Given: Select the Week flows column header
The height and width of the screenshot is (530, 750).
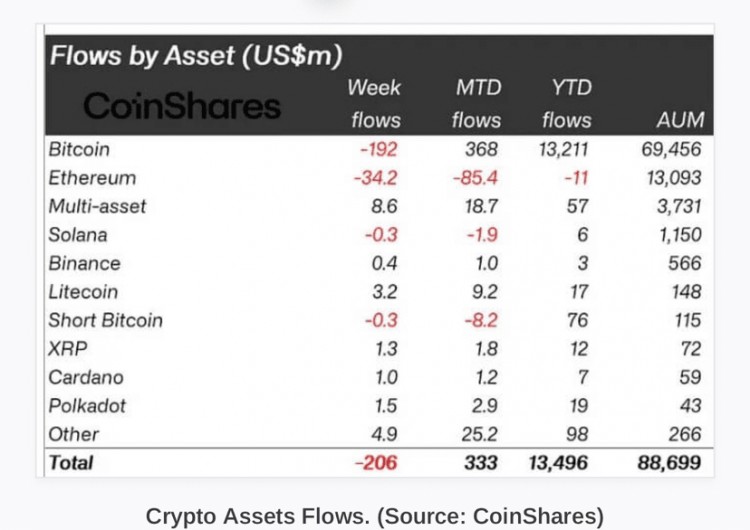Looking at the screenshot, I should click(x=374, y=104).
